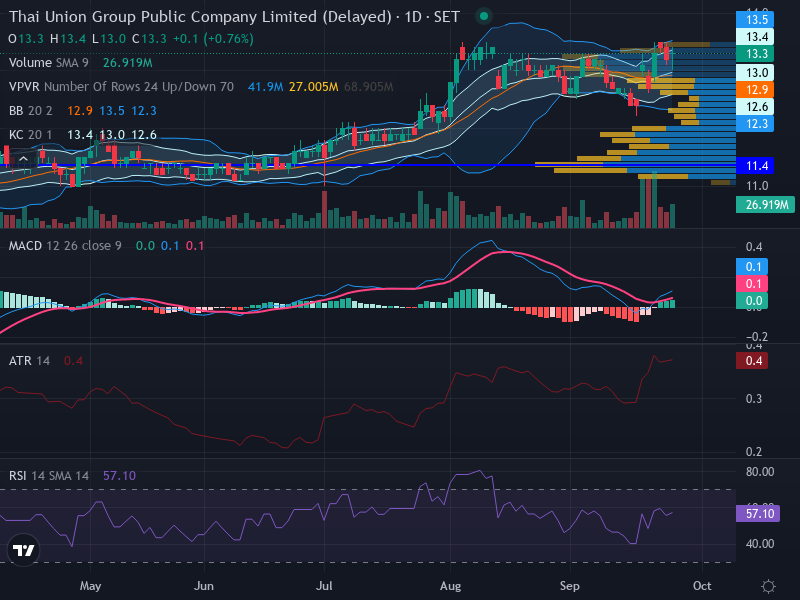Click the 13.5 upper band price label
Screen dimensions: 800x600
(x=755, y=19)
